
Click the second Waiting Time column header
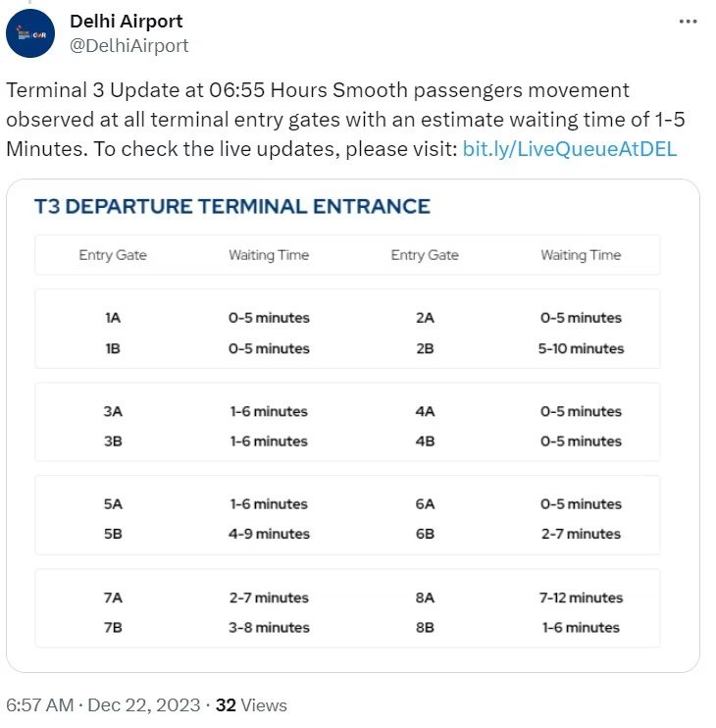581,255
